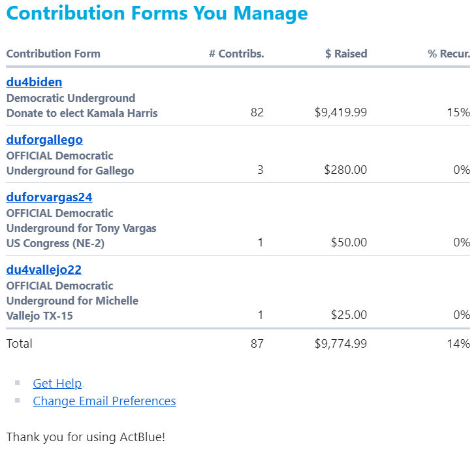
Task: Click the bullet beside Get Help
Action: pyautogui.click(x=18, y=383)
